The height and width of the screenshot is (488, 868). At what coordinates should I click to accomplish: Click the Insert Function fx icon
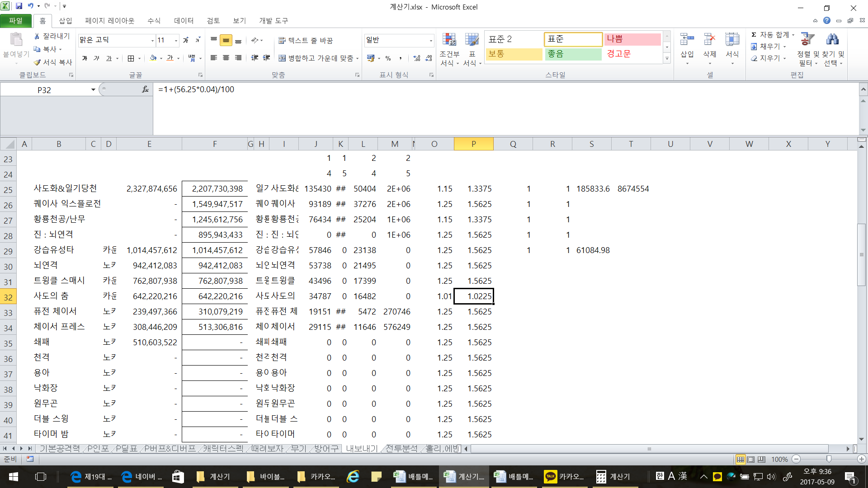tap(145, 89)
